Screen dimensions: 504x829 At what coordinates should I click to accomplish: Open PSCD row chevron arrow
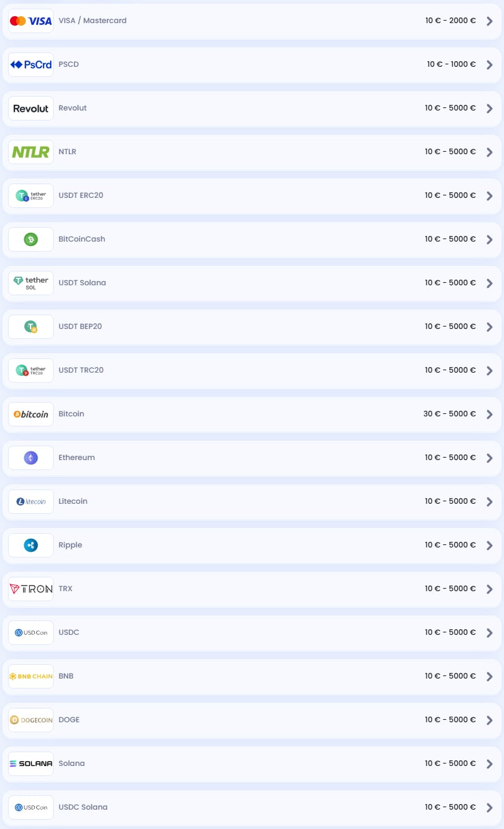tap(490, 65)
